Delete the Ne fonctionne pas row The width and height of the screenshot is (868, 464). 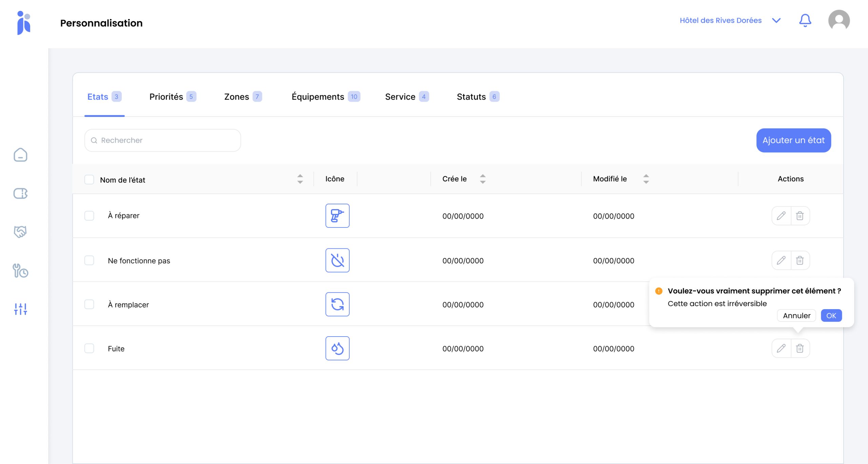(800, 260)
